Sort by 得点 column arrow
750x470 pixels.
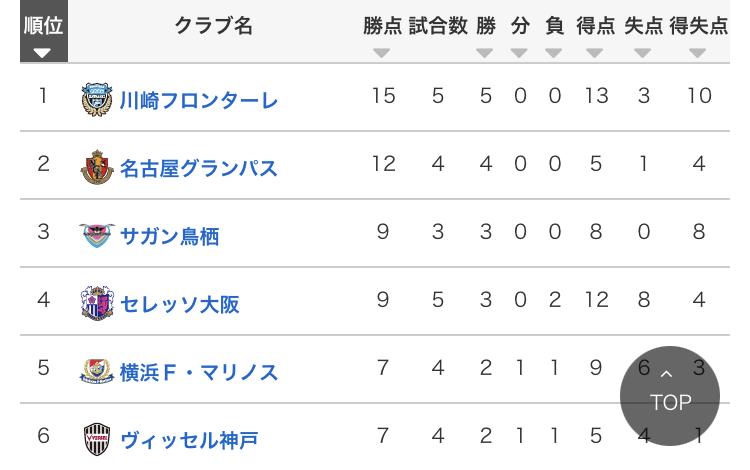pos(595,53)
